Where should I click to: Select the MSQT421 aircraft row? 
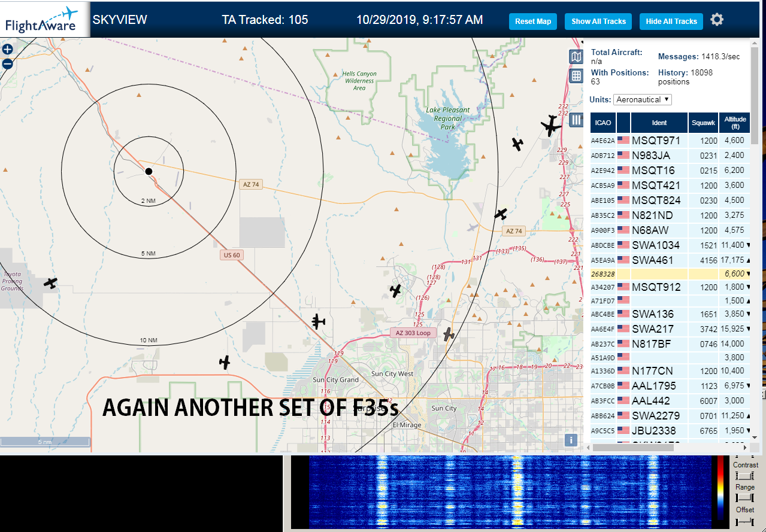point(670,185)
